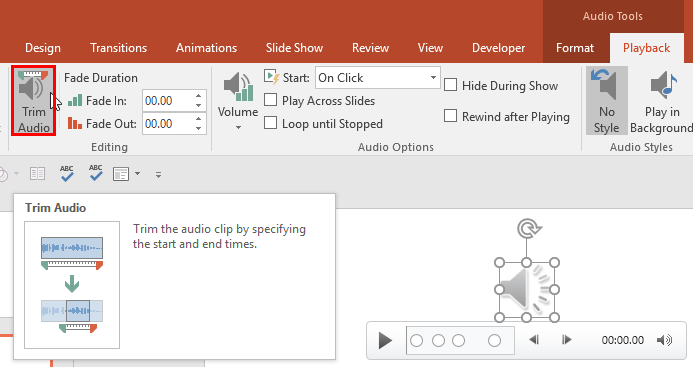This screenshot has height=367, width=693.
Task: Decrease the Fade Out value by one step
Action: click(x=199, y=129)
